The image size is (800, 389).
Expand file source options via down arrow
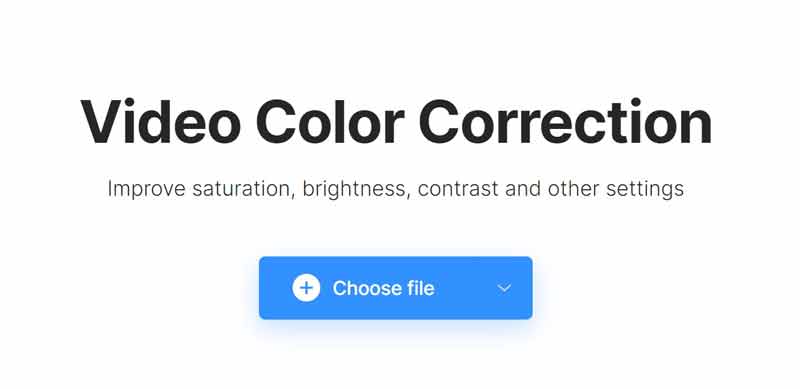pos(504,288)
